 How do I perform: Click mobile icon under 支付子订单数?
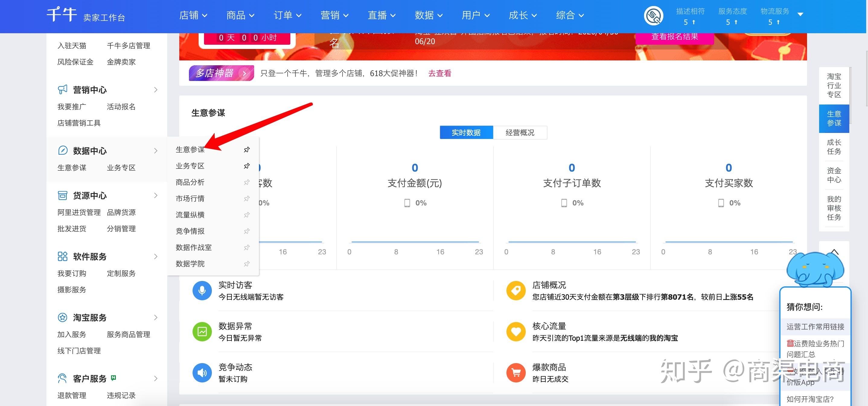pos(564,203)
